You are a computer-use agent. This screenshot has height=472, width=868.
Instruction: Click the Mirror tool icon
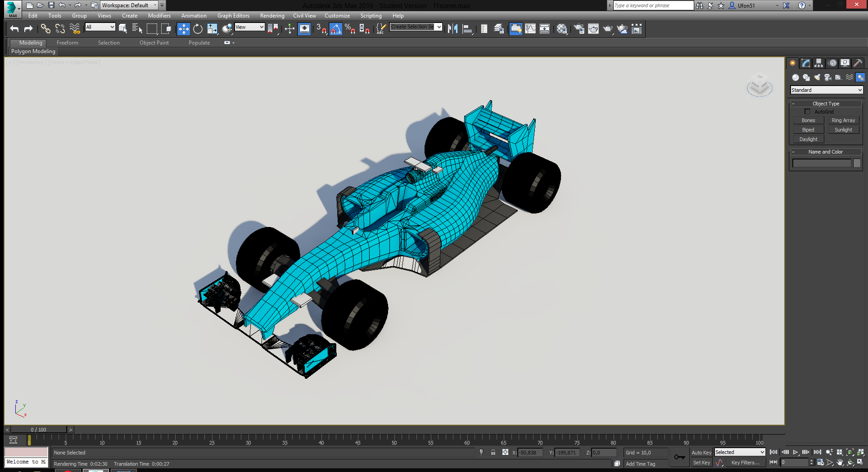[x=453, y=29]
